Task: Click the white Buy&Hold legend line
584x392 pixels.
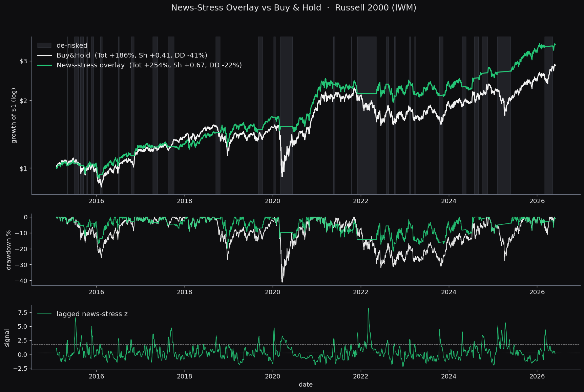Action: click(x=44, y=55)
